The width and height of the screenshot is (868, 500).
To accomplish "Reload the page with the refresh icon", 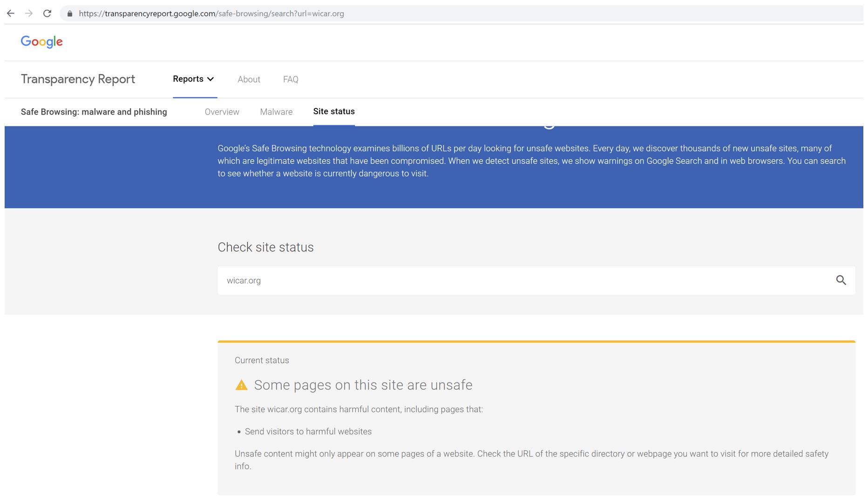I will pos(47,14).
